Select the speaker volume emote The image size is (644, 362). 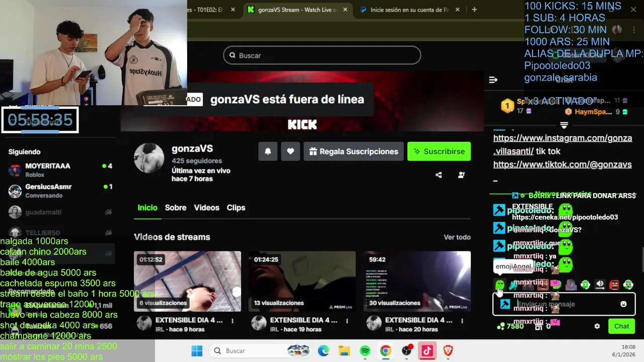point(600,285)
